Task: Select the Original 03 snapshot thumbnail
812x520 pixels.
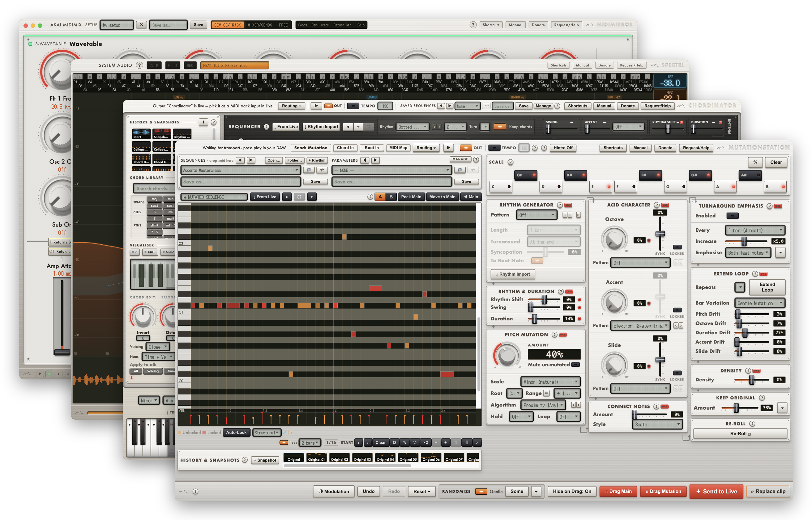Action: [x=362, y=458]
